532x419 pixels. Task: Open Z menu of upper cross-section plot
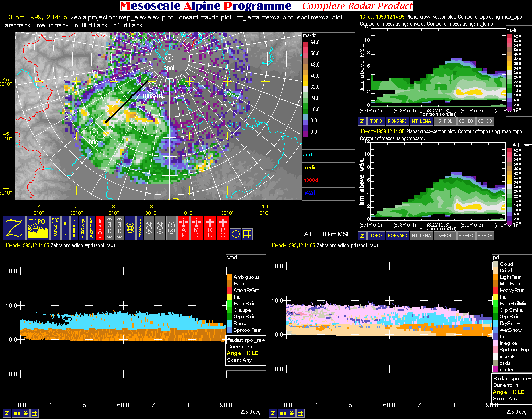pyautogui.click(x=362, y=122)
